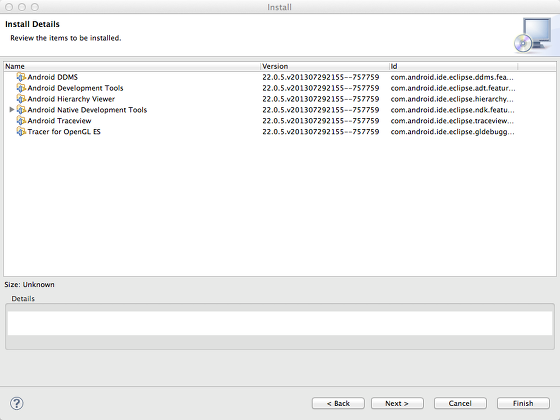Click the Android Hierarchy Viewer feature icon
Image resolution: width=560 pixels, height=420 pixels.
click(21, 99)
